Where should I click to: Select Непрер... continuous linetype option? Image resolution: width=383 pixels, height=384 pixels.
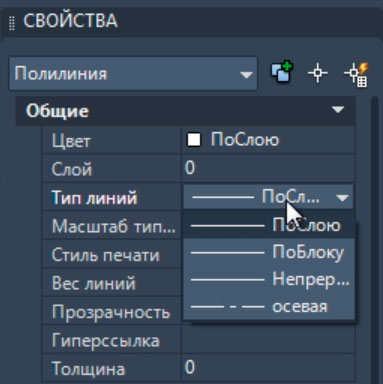[x=269, y=279]
